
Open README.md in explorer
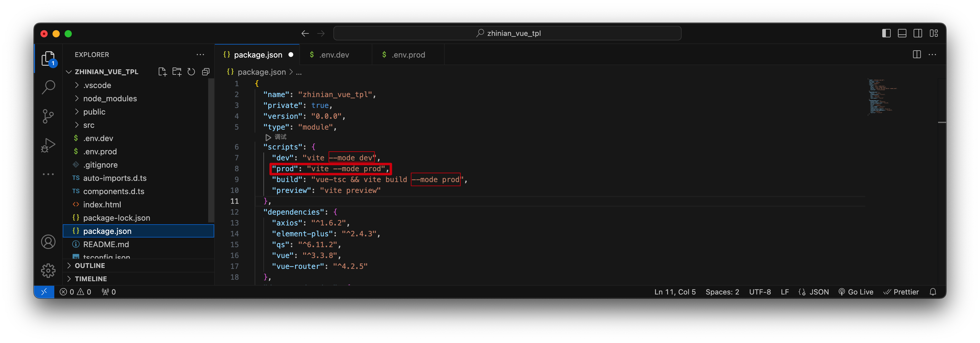(x=138, y=244)
